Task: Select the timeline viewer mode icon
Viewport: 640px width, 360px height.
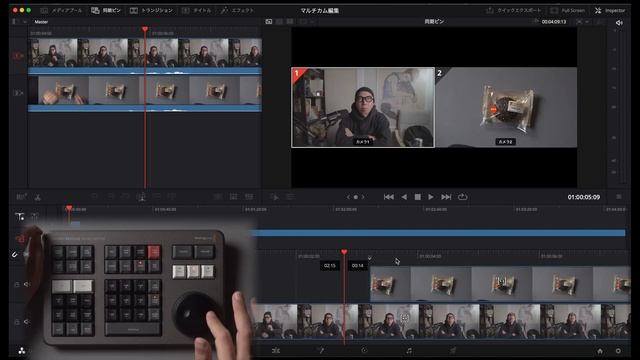Action: pos(290,21)
